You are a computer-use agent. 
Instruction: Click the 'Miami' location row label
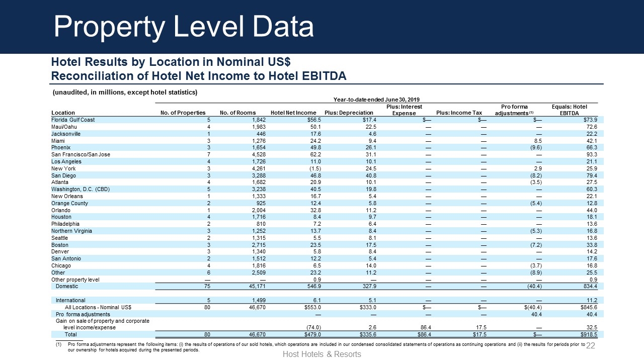pos(58,141)
